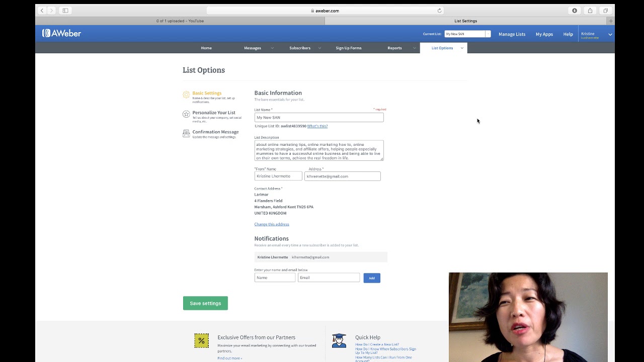This screenshot has width=644, height=362.
Task: Click the From Name input field
Action: [x=278, y=176]
